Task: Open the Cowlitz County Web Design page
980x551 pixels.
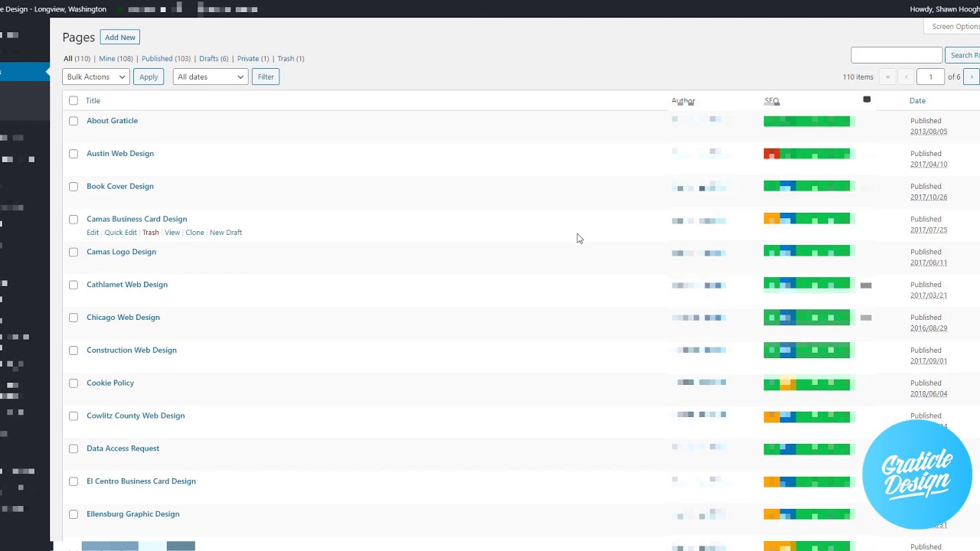Action: tap(136, 416)
